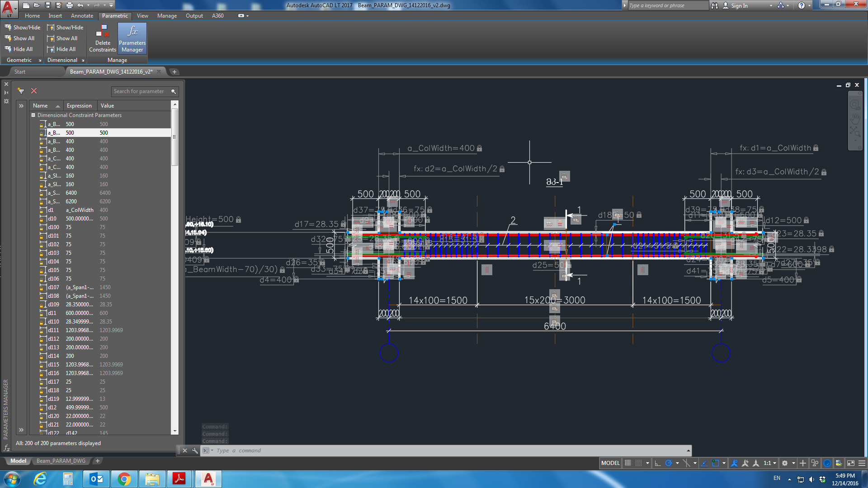Delete the selected parameter with red X
This screenshot has width=868, height=488.
click(x=34, y=91)
